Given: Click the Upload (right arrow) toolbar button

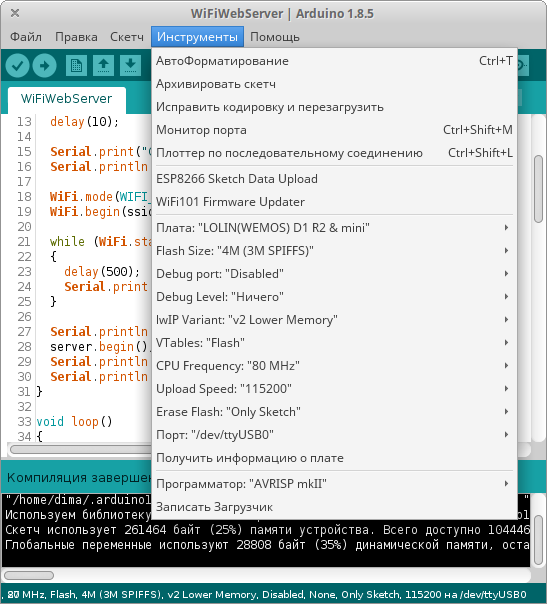Looking at the screenshot, I should (45, 65).
